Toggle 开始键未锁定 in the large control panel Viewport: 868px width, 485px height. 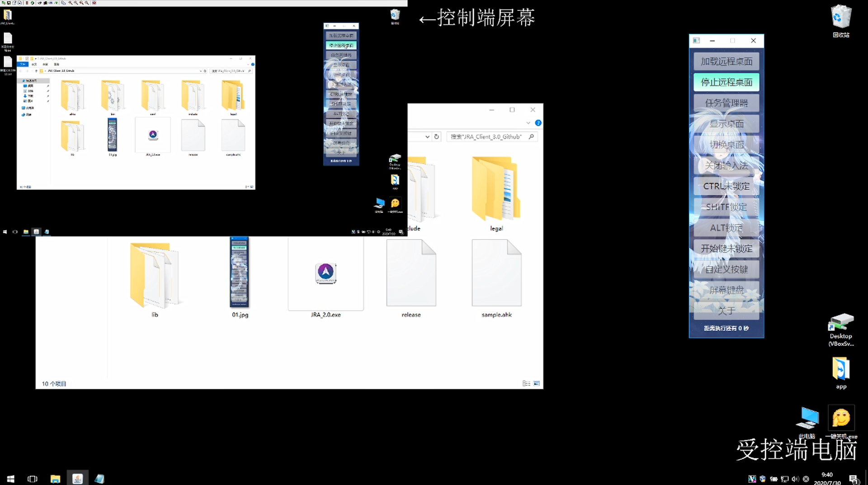pyautogui.click(x=726, y=249)
